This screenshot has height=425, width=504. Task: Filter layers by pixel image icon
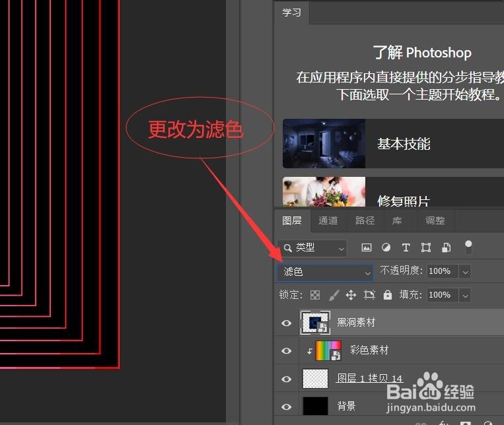[x=367, y=247]
